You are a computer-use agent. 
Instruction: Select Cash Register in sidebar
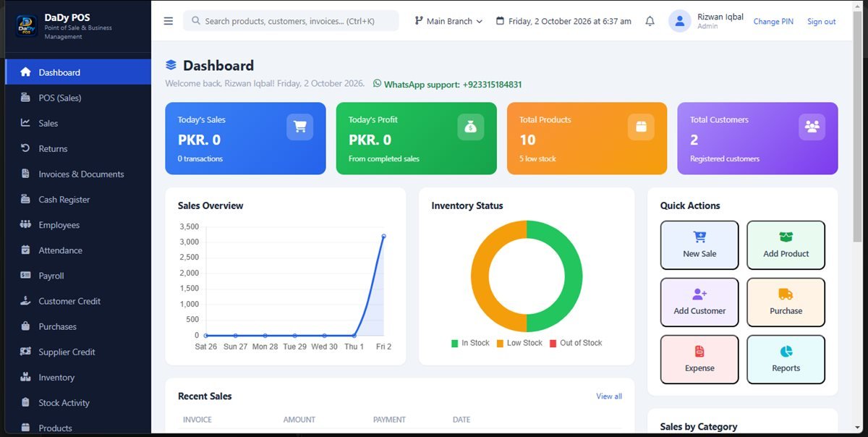tap(78, 199)
